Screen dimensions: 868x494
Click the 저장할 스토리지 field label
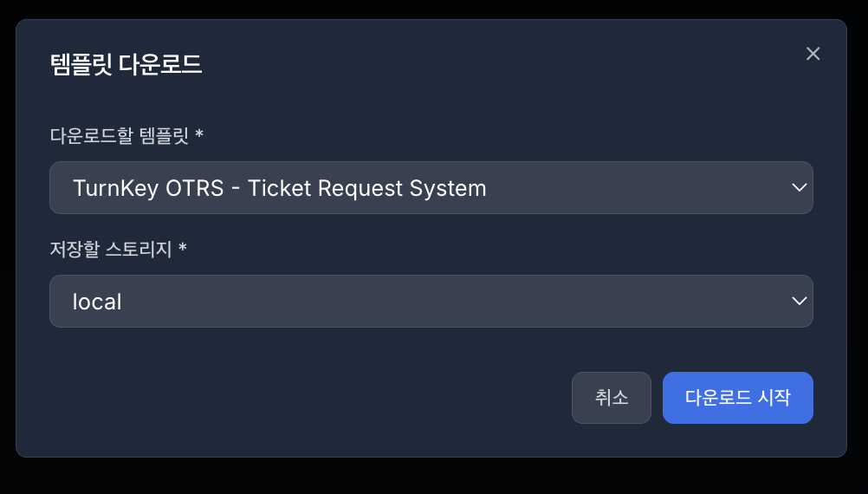113,249
